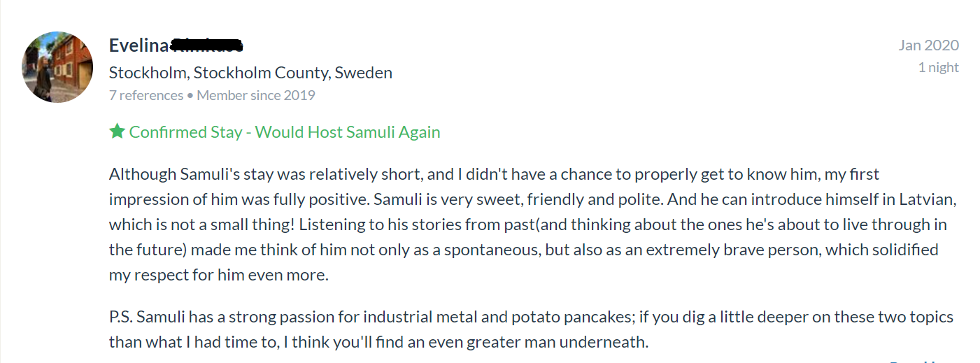Click Confirmed Stay - Would Host Samuli Again
Image resolution: width=980 pixels, height=363 pixels.
pos(285,132)
